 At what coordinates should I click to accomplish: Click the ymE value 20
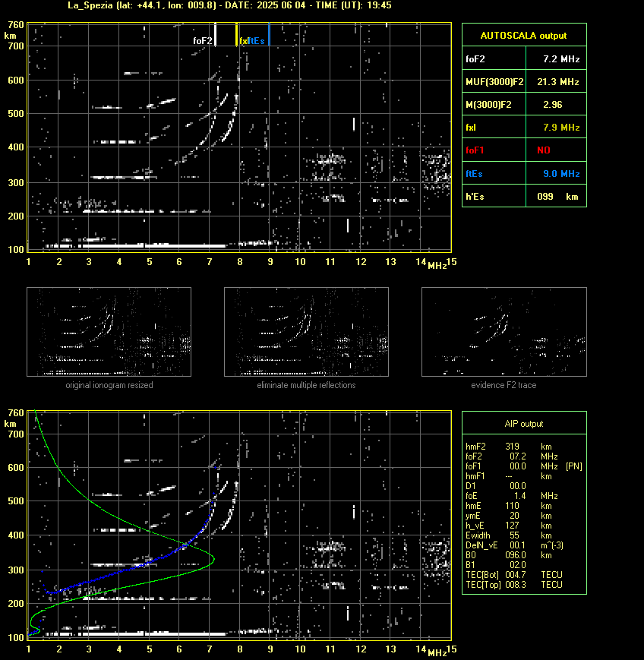click(x=514, y=516)
